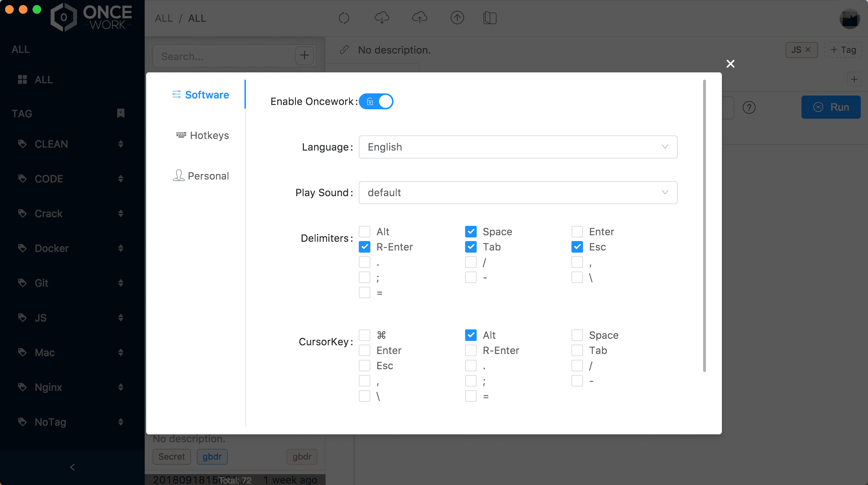This screenshot has width=868, height=485.
Task: Close the settings dialog with X
Action: [731, 64]
